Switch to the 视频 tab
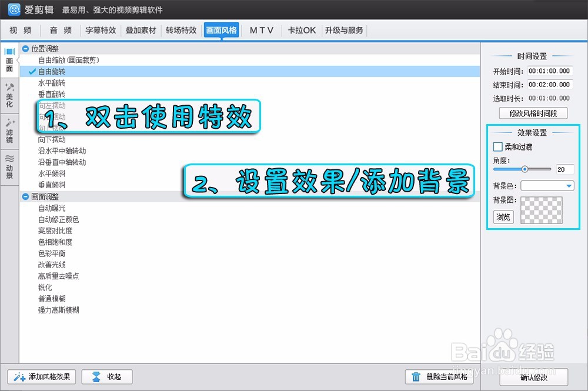The image size is (588, 391). 21,31
